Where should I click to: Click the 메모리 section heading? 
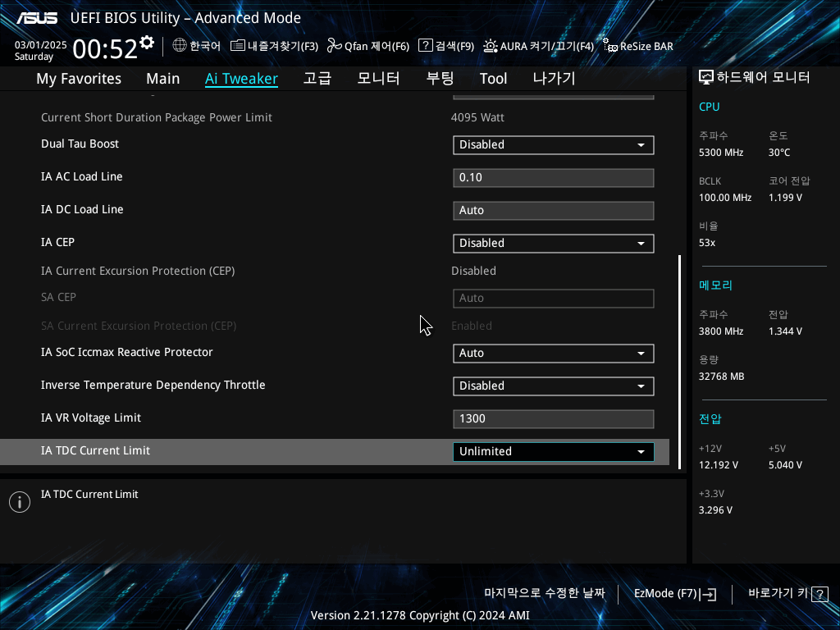pyautogui.click(x=715, y=285)
